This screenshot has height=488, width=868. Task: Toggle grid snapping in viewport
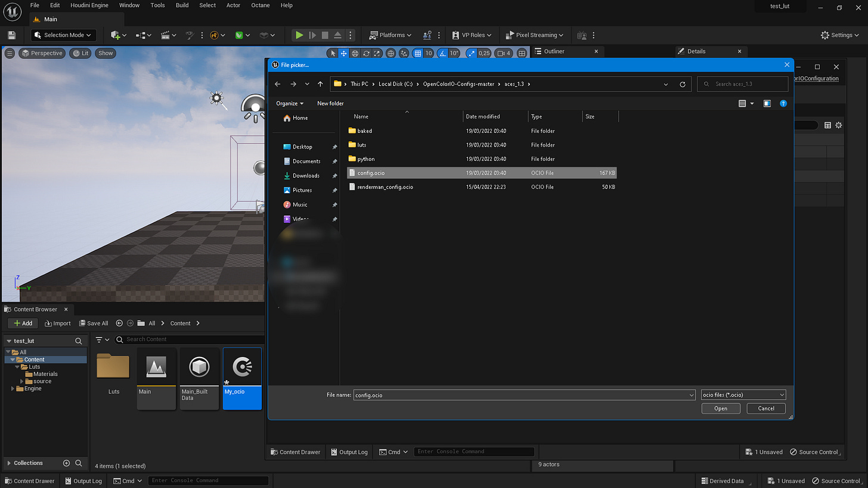click(x=417, y=53)
